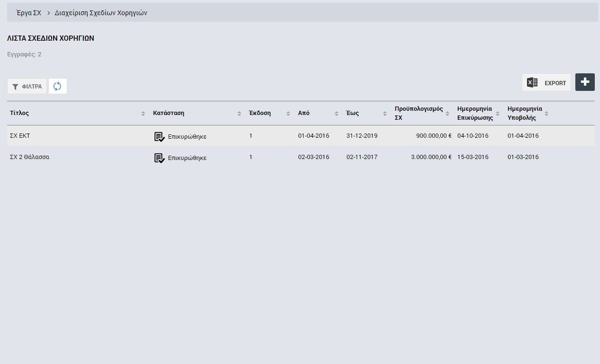Viewport: 600px width, 364px height.
Task: Sort by the Τίτλος column arrows
Action: point(143,114)
